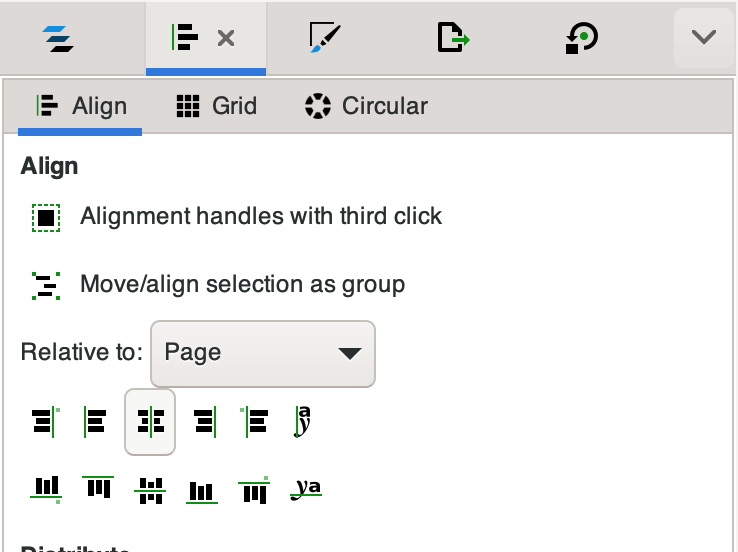Click the align left edges icon

pos(97,422)
